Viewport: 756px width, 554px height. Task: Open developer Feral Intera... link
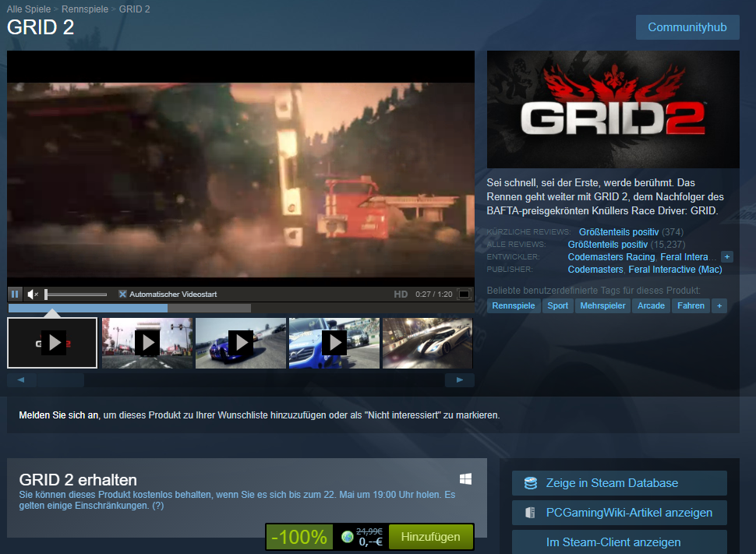[688, 257]
